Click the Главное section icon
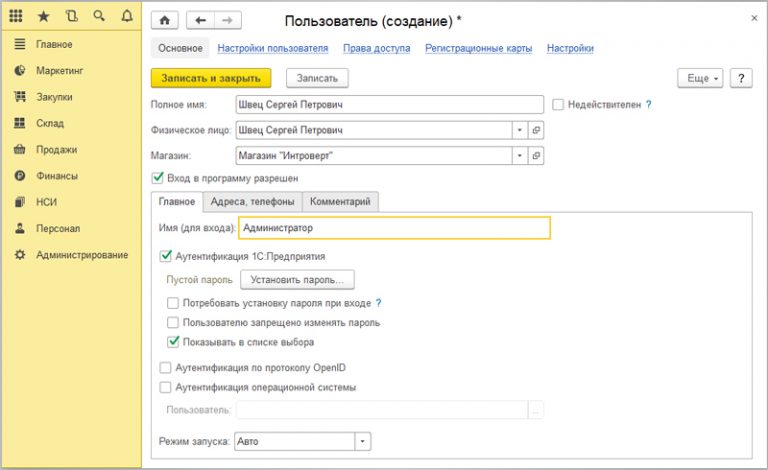The height and width of the screenshot is (470, 768). tap(20, 44)
